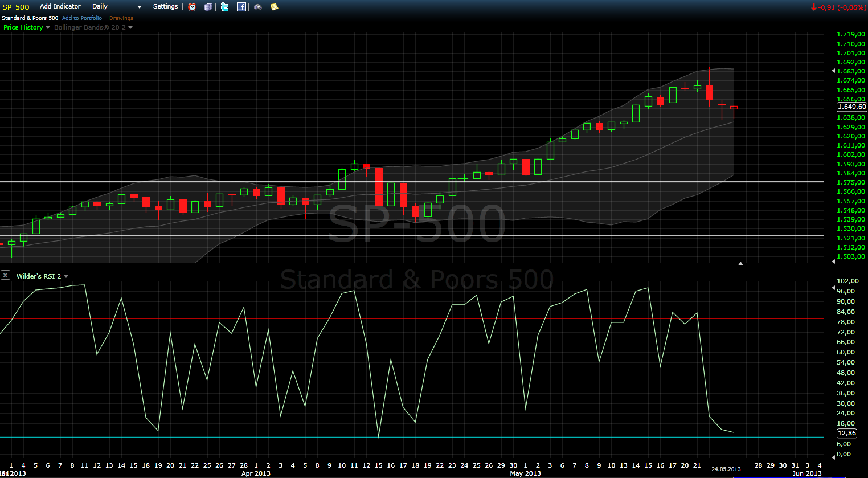Viewport: 868px width, 478px height.
Task: Click the database stack icon in toolbar
Action: coord(208,7)
